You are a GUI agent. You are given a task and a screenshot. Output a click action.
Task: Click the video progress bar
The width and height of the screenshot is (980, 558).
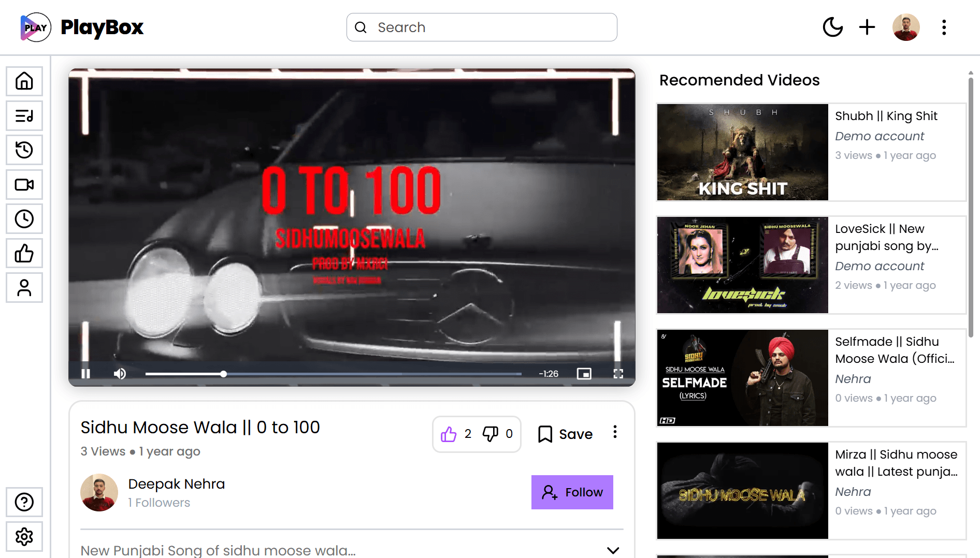click(x=334, y=374)
